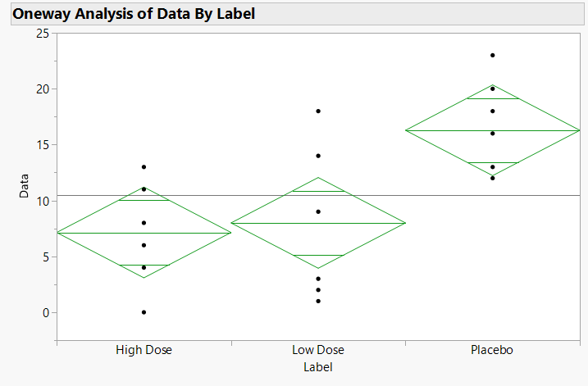This screenshot has height=386, width=588.
Task: Select the topmost High Dose data point
Action: coord(144,167)
